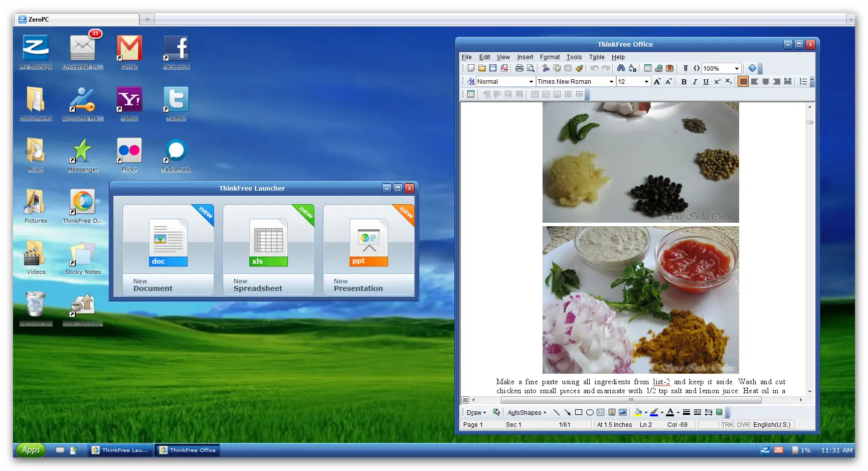The width and height of the screenshot is (868, 471).
Task: Apply the blue line color brush
Action: (x=654, y=412)
